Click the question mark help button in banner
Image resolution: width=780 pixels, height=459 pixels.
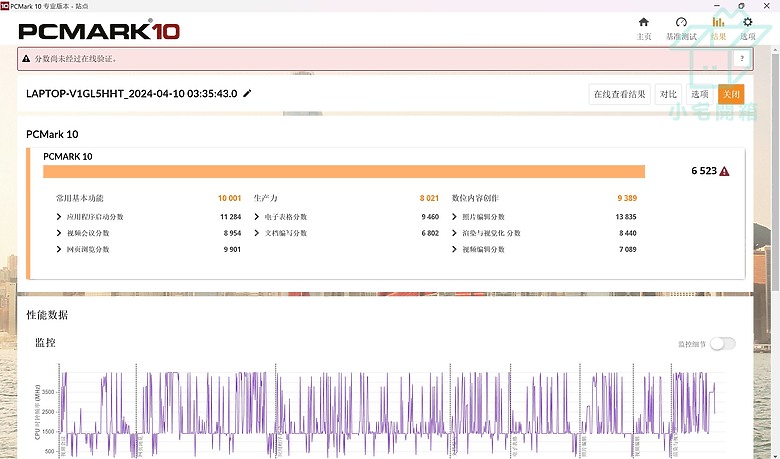pos(742,59)
